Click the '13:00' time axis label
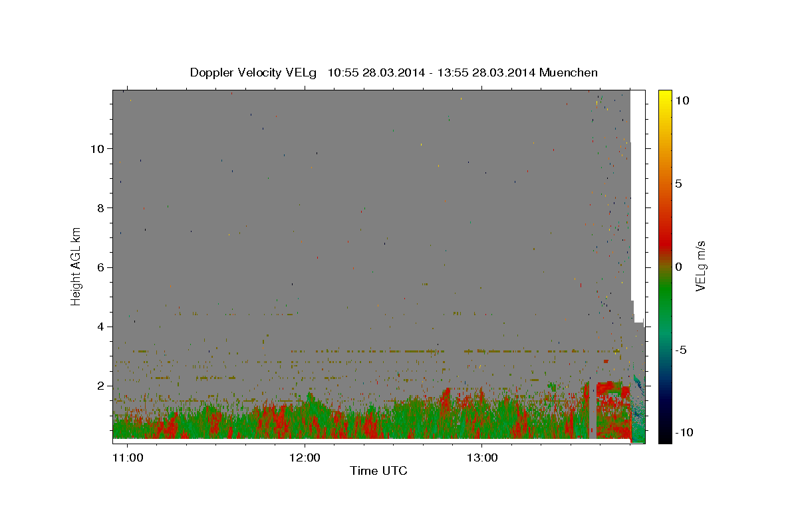This screenshot has height=532, width=798. click(482, 458)
